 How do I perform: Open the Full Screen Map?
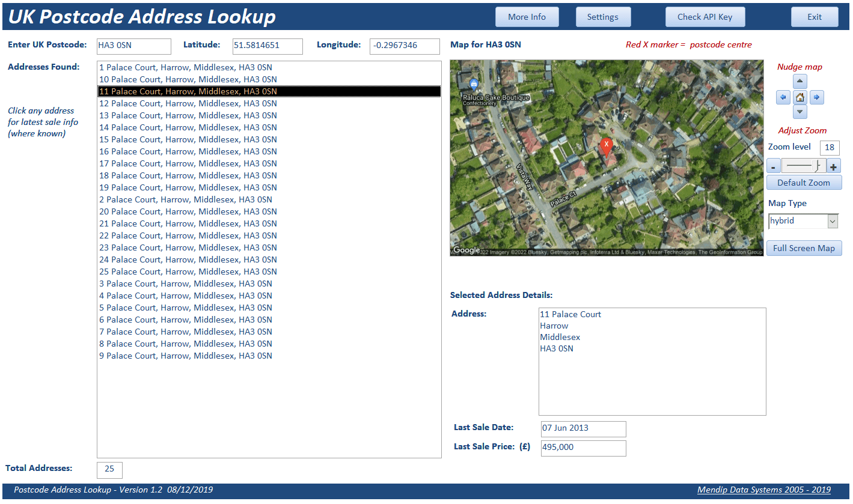tap(804, 248)
